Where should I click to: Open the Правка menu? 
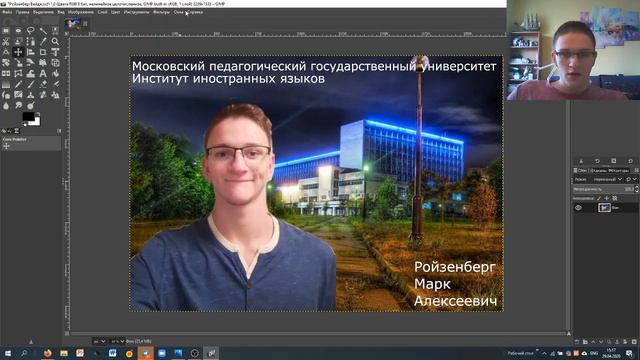(x=22, y=12)
